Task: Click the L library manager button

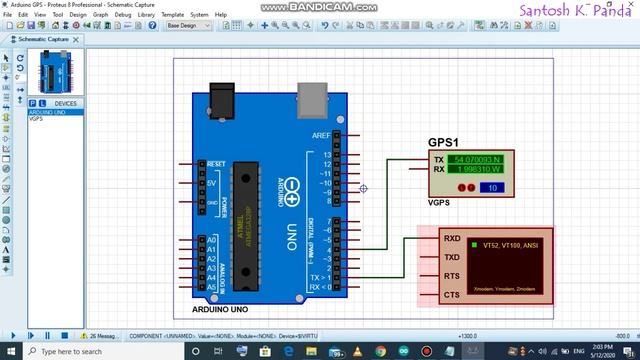Action: point(42,103)
